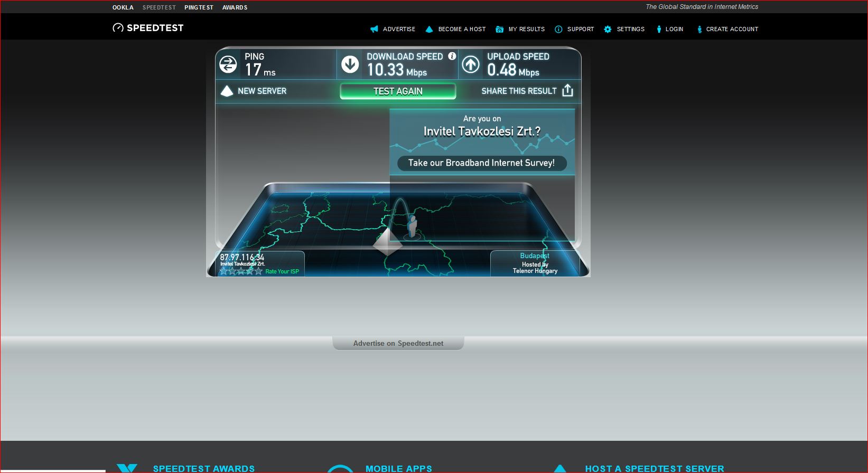Click the Login link
The width and height of the screenshot is (868, 473).
675,29
